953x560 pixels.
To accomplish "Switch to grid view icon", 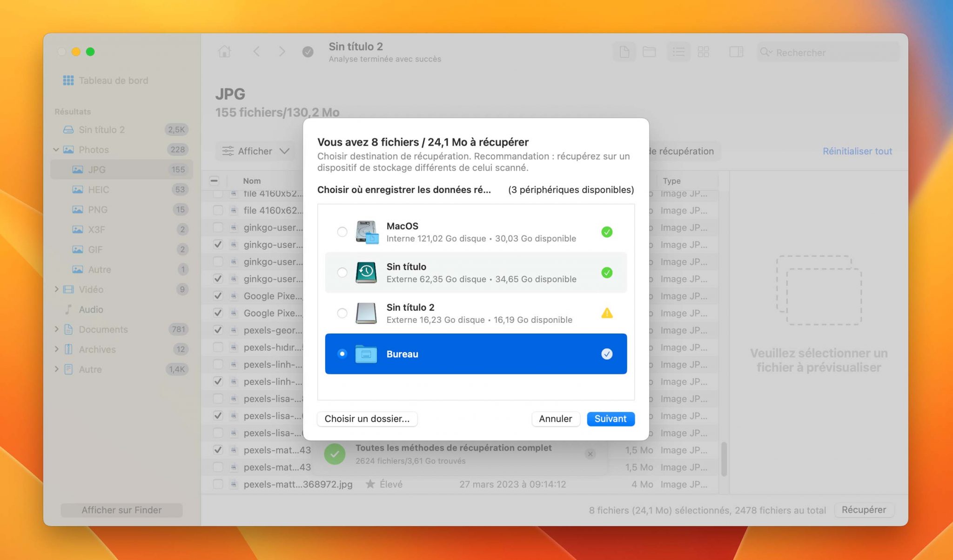I will tap(703, 52).
